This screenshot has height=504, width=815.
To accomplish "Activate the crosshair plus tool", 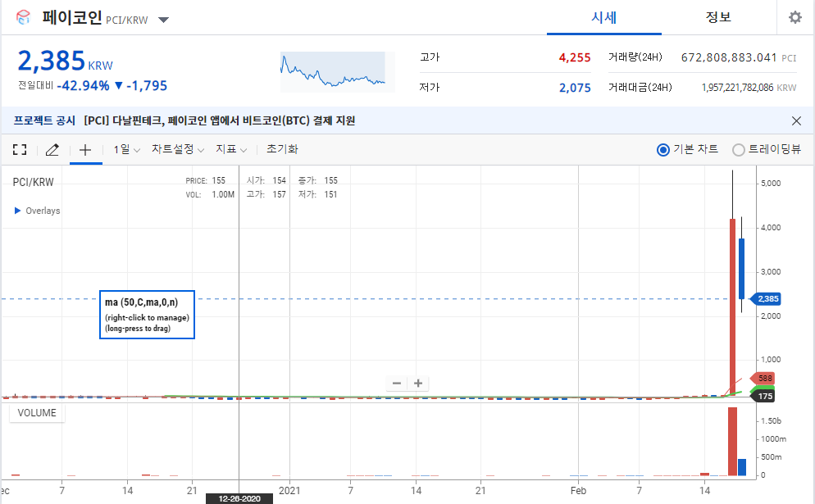I will coord(85,150).
